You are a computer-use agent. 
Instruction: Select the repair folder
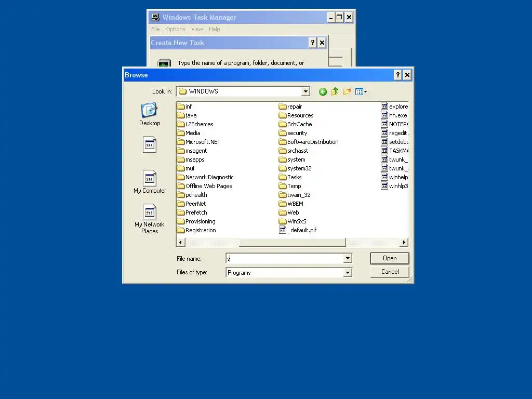pyautogui.click(x=290, y=107)
